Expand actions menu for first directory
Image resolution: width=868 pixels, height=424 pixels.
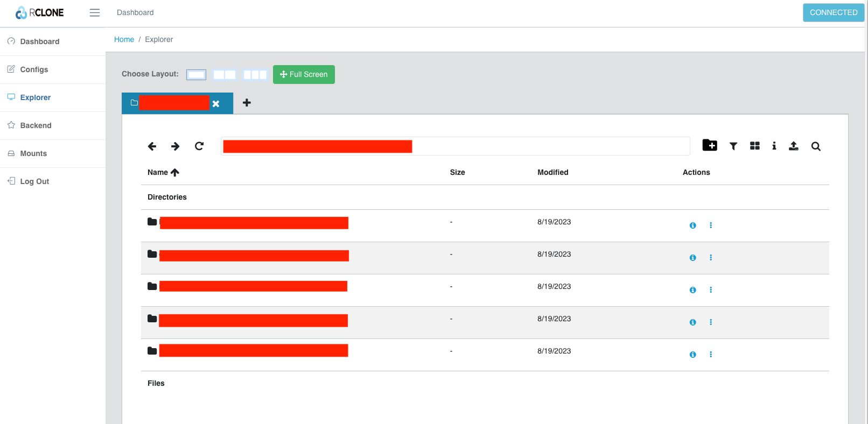click(711, 225)
